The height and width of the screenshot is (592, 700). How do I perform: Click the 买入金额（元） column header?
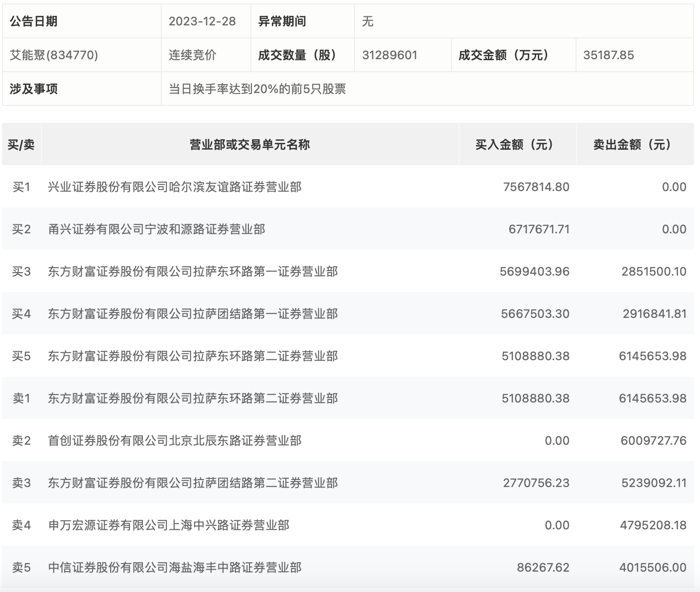(x=517, y=144)
